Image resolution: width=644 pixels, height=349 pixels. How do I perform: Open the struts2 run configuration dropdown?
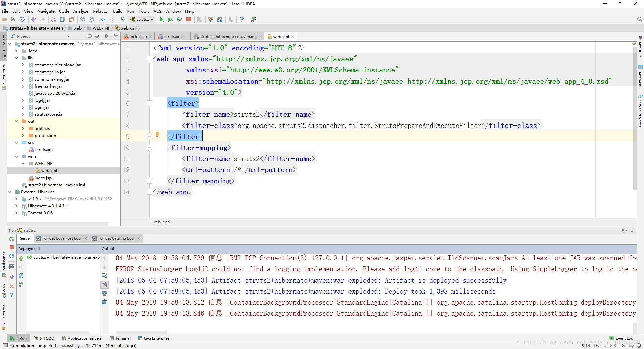[x=142, y=19]
